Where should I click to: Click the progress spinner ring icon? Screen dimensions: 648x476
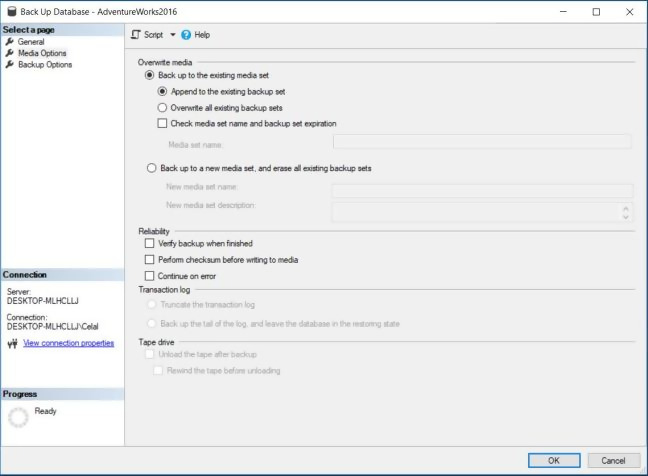point(18,417)
